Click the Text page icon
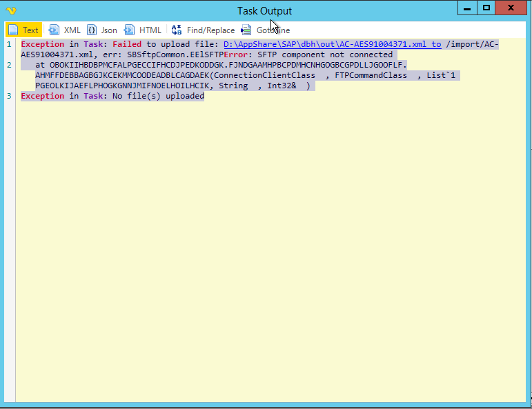532x409 pixels. [13, 30]
